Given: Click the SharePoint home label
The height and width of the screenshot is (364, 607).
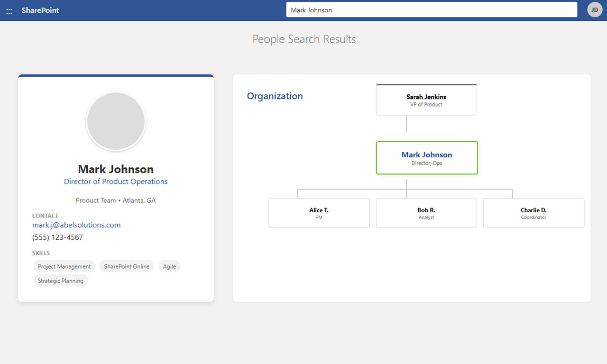Looking at the screenshot, I should (40, 10).
